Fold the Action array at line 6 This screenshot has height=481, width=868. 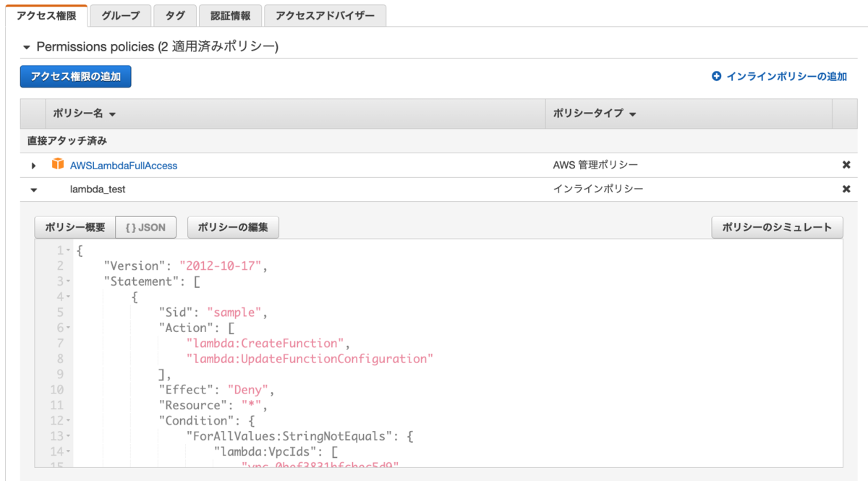69,328
